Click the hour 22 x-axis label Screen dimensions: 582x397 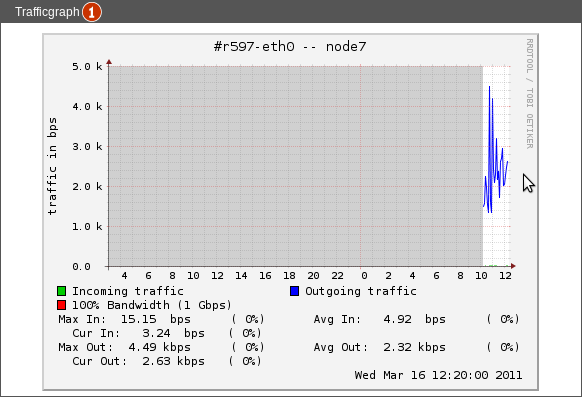(337, 276)
